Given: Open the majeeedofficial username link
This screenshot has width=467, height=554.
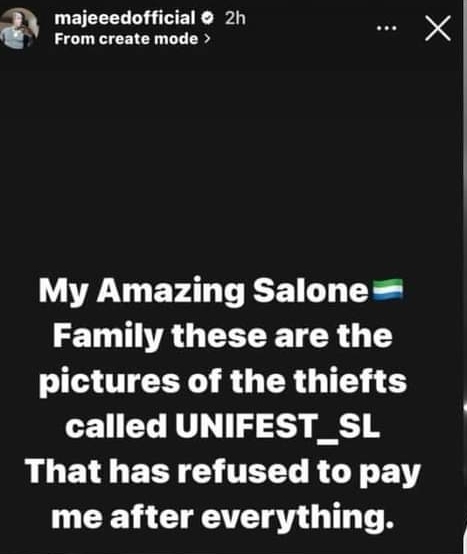Looking at the screenshot, I should [x=124, y=18].
